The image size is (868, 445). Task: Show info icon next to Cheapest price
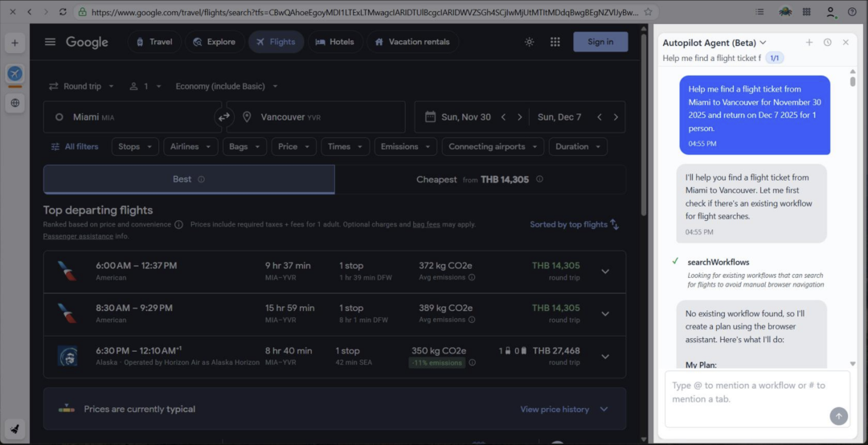coord(539,179)
